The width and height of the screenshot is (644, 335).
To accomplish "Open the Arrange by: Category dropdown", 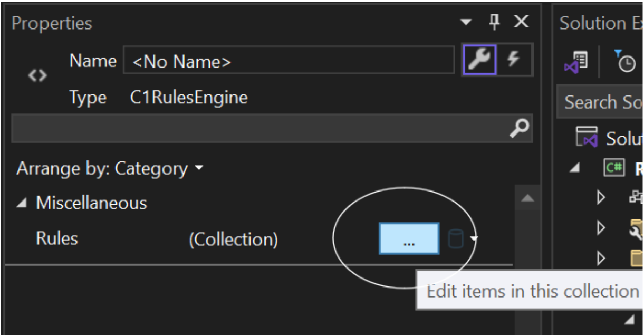I will pyautogui.click(x=110, y=169).
